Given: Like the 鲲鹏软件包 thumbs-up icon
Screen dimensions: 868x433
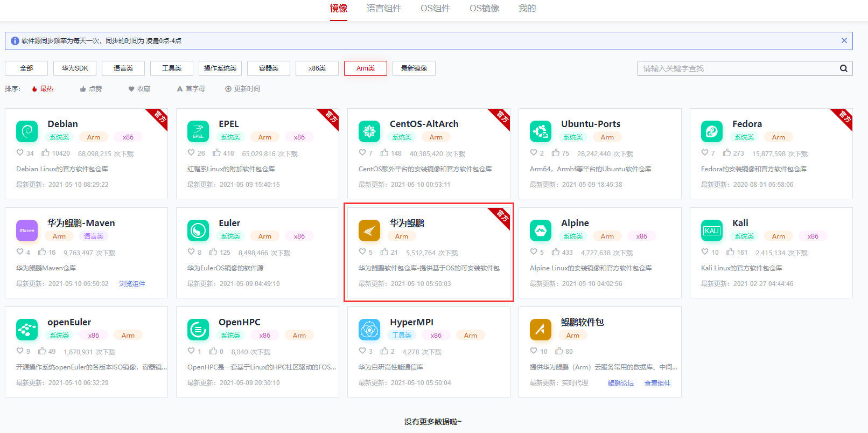Looking at the screenshot, I should [x=559, y=351].
